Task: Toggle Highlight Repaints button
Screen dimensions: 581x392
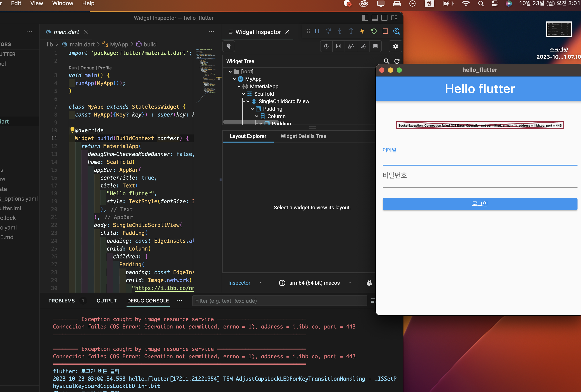Action: (363, 46)
